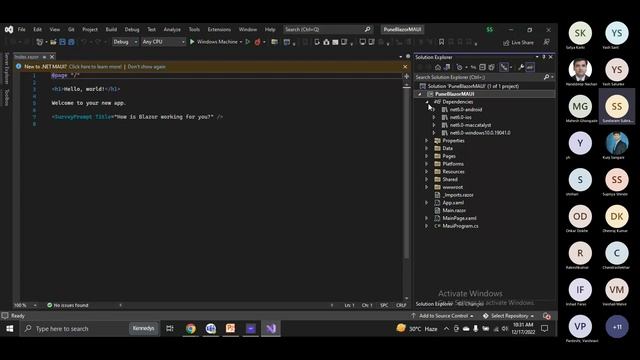Screen dimensions: 640x360
Task: Select MauiProgram.cs in Solution Explorer
Action: tap(460, 226)
